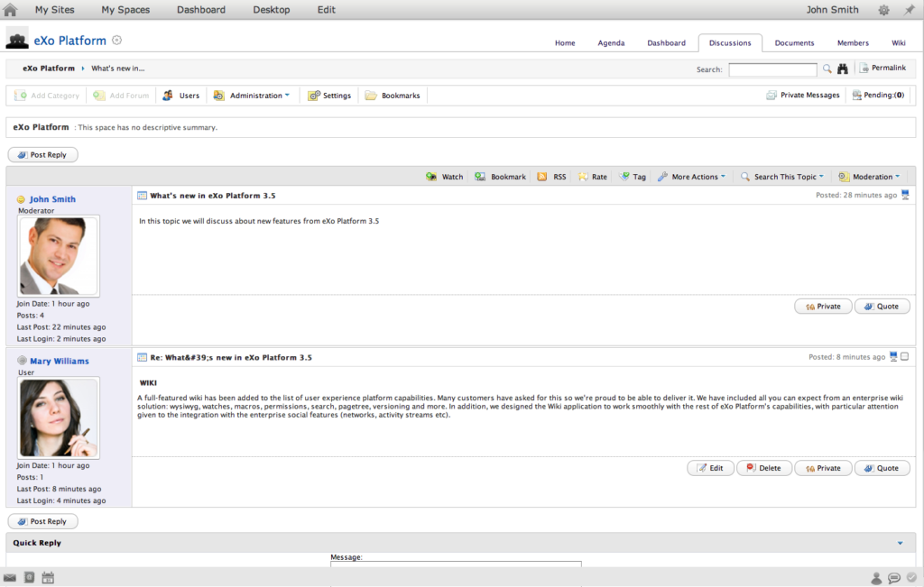Collapse the Quick Reply section arrow
The height and width of the screenshot is (587, 924).
point(900,543)
